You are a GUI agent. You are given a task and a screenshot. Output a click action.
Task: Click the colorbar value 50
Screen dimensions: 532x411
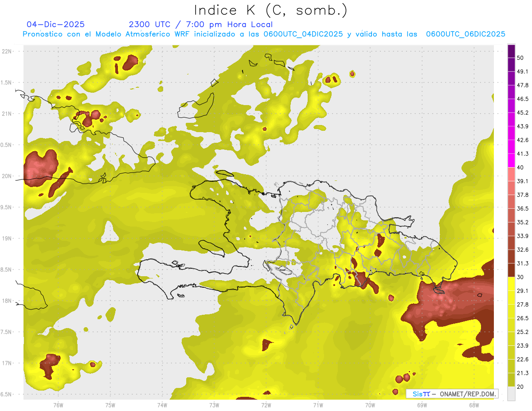(x=520, y=58)
